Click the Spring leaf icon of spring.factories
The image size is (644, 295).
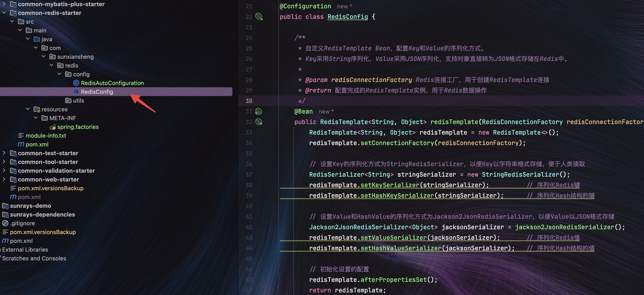(53, 127)
